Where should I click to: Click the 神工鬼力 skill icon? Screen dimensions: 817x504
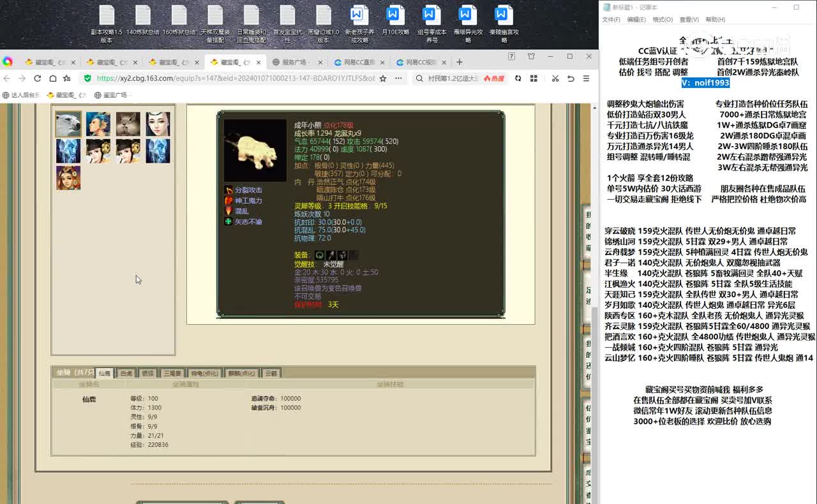pyautogui.click(x=229, y=200)
